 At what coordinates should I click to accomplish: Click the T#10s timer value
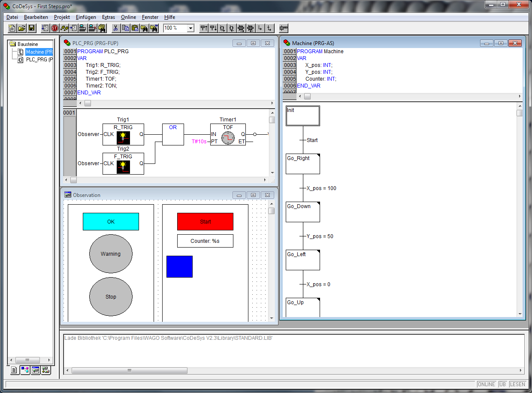[x=199, y=141]
